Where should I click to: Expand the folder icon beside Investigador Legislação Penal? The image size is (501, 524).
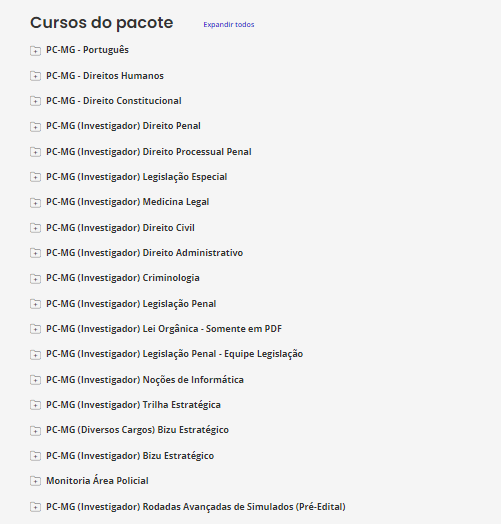35,304
